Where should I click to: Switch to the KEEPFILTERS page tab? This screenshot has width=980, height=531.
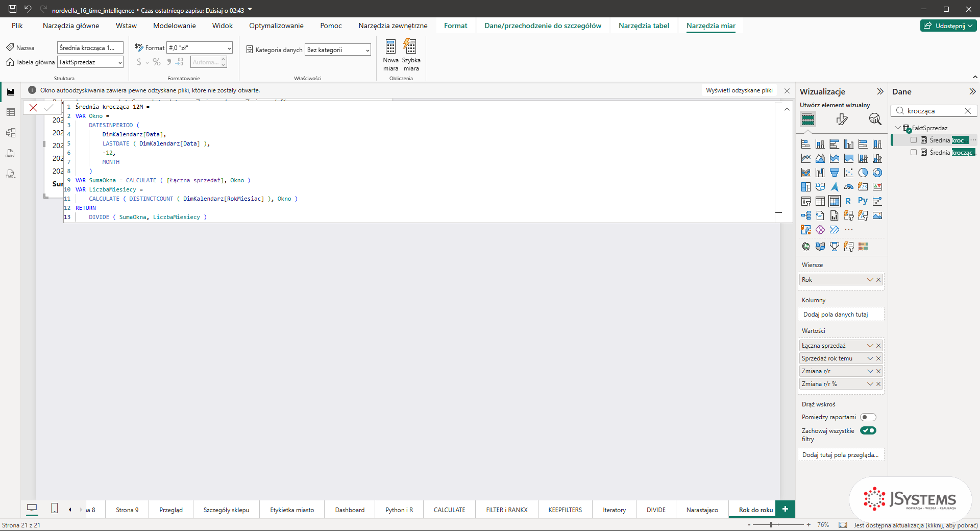(565, 510)
